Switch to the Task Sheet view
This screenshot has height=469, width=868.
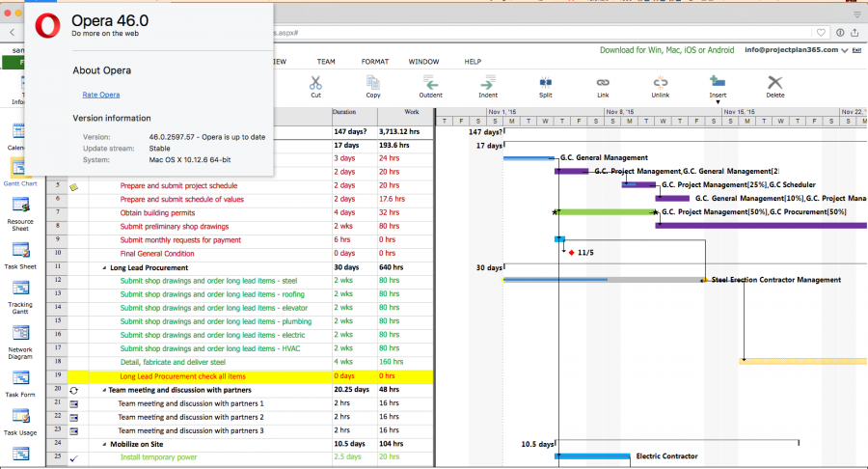pos(20,256)
